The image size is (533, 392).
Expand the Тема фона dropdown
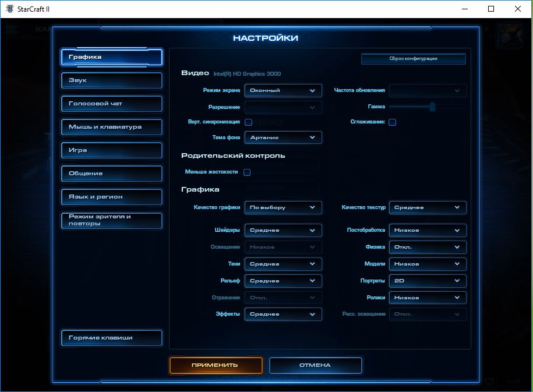pos(283,137)
